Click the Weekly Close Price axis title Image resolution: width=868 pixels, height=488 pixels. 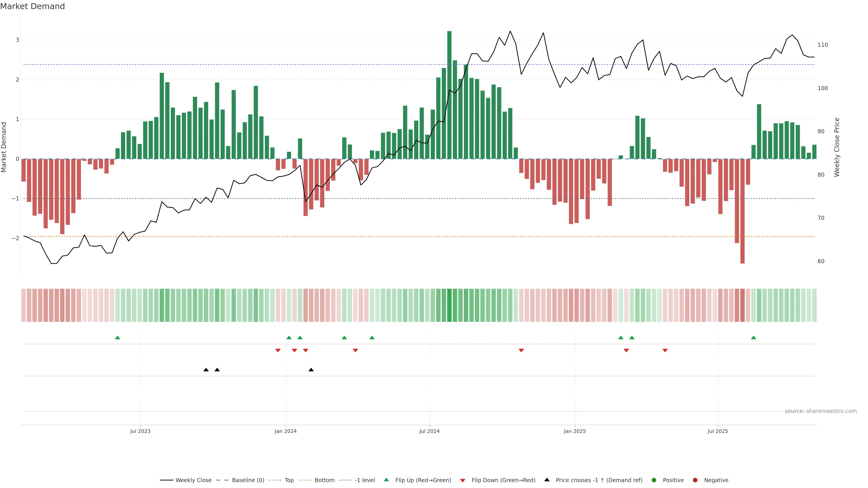tap(837, 147)
